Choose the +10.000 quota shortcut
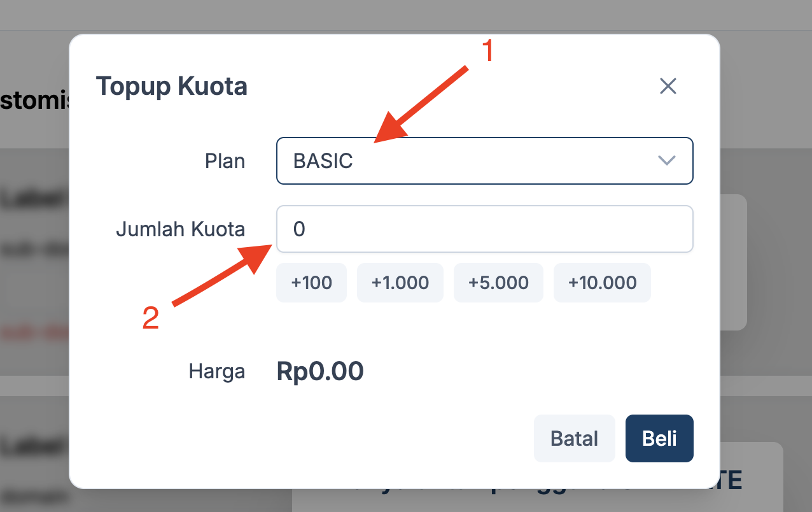The height and width of the screenshot is (512, 812). click(602, 283)
